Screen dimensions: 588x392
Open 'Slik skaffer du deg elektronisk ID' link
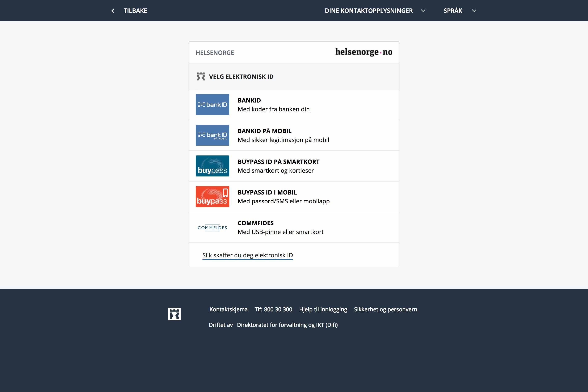click(247, 255)
